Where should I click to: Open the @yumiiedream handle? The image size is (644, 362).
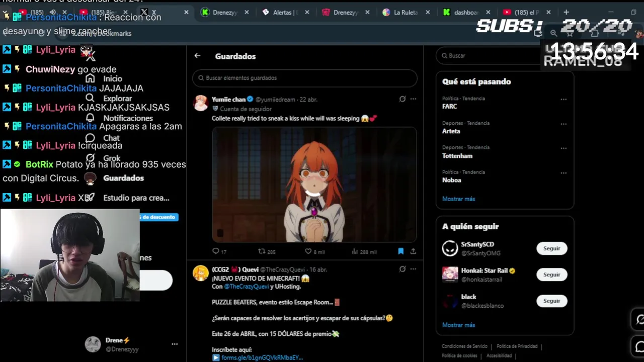pyautogui.click(x=275, y=100)
